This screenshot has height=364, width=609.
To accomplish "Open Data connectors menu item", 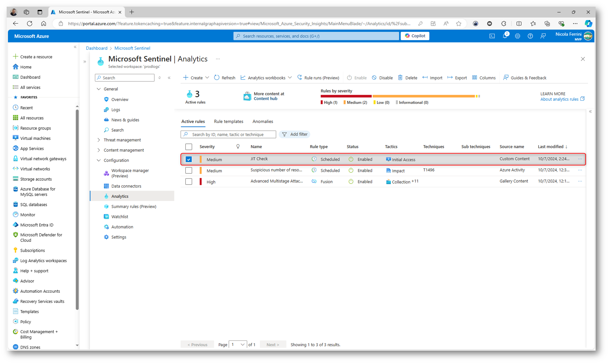I will coord(126,186).
